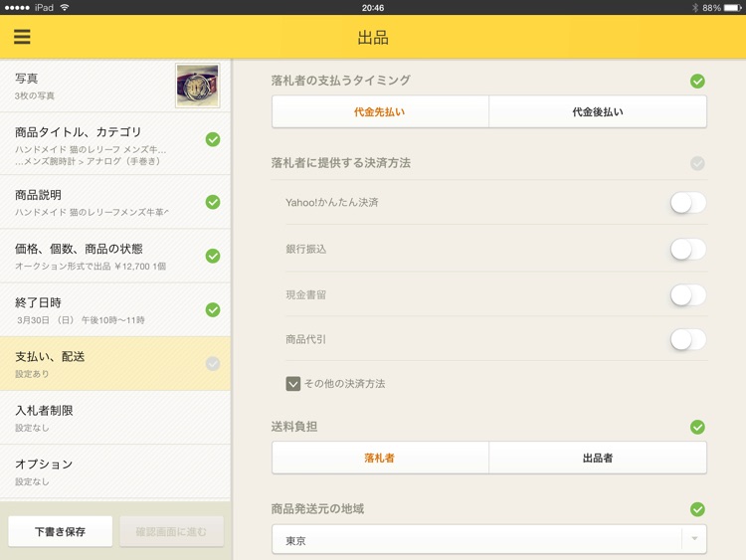This screenshot has width=746, height=560.
Task: Open 商品タイトル、カテゴリ section
Action: pyautogui.click(x=115, y=144)
